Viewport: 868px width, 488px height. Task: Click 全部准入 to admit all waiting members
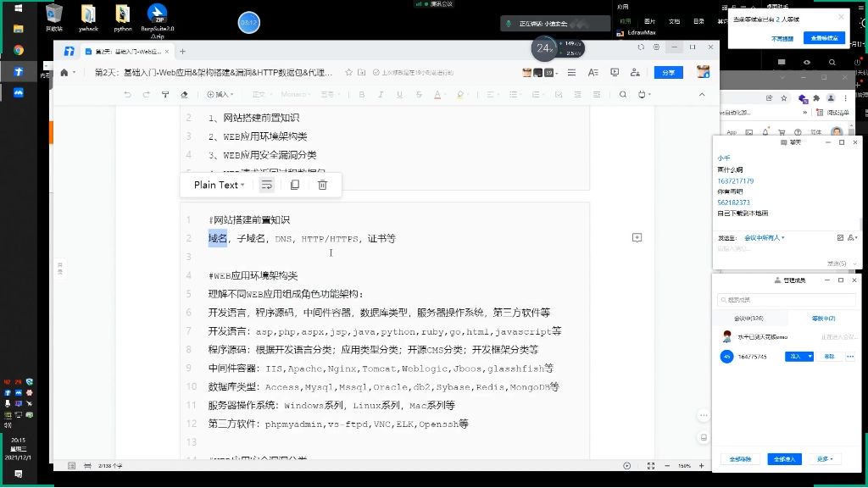pyautogui.click(x=784, y=459)
